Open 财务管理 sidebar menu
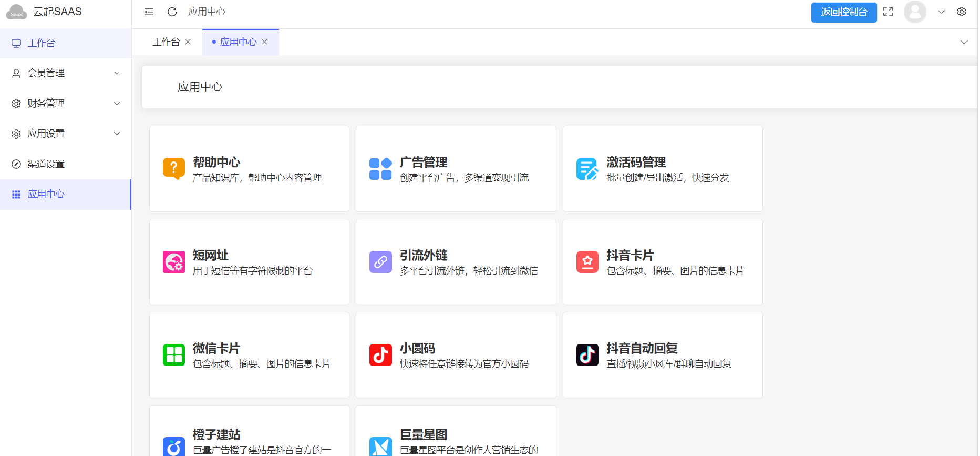Screen dimensions: 980x456 [66, 104]
